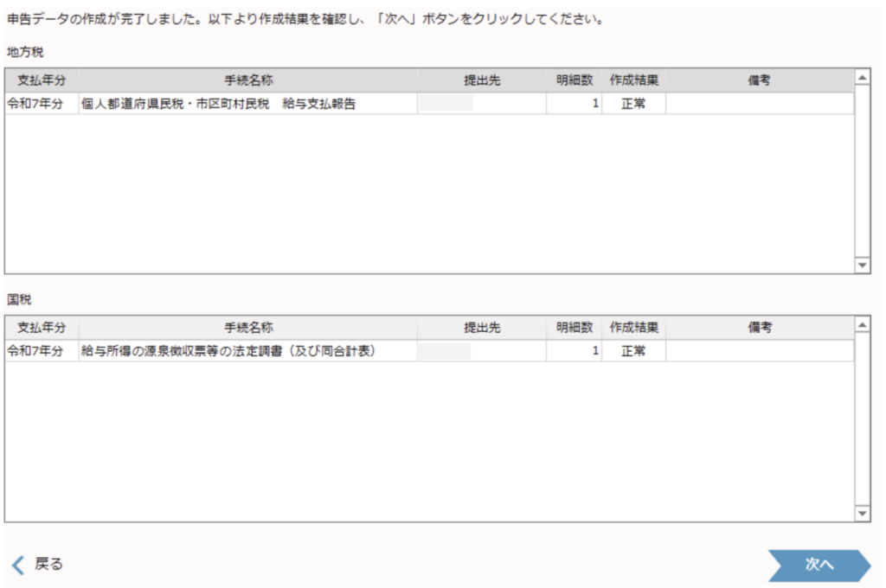Click 作成結果 header in 国税 table

coord(633,328)
